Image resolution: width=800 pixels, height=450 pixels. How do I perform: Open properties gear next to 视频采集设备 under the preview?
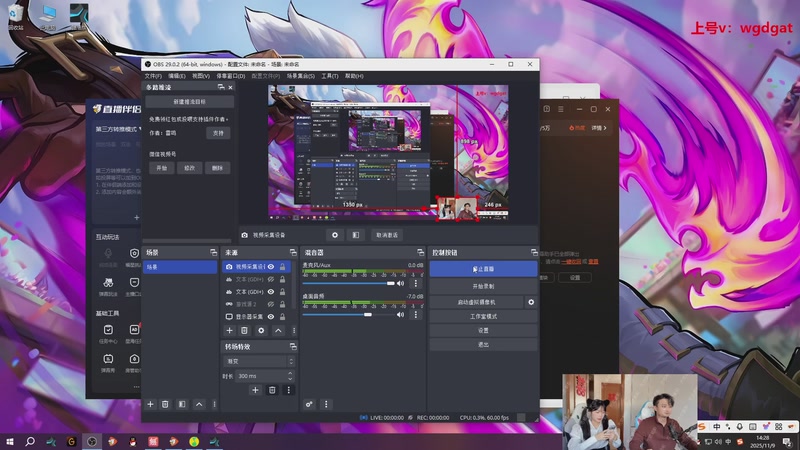(335, 235)
